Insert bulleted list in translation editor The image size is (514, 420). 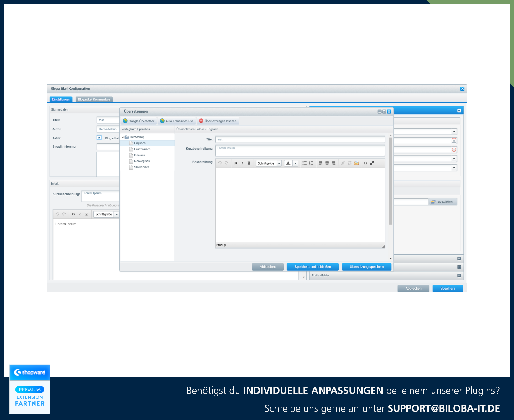coord(304,163)
